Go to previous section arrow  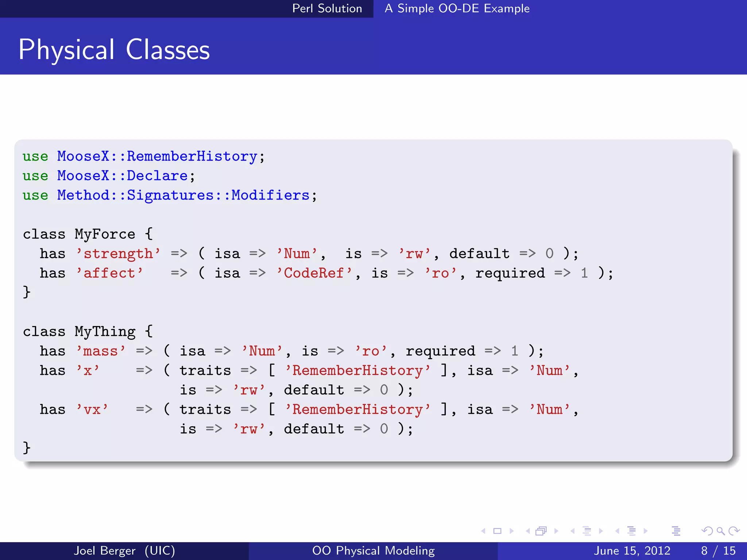click(x=617, y=531)
